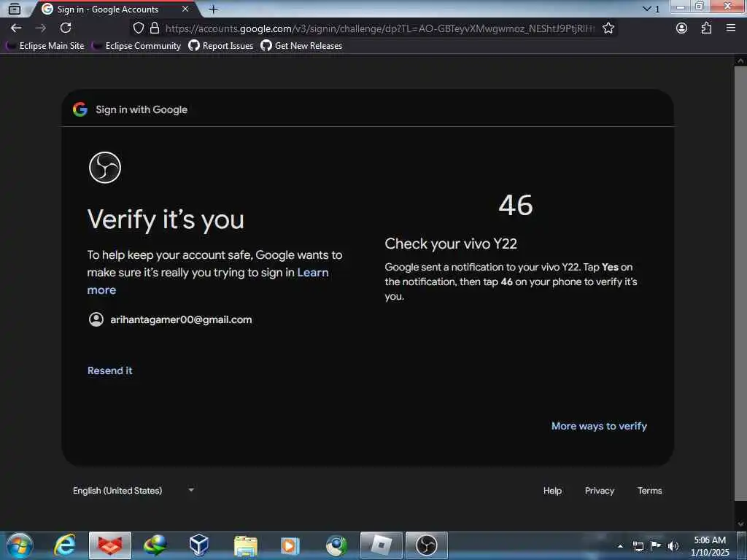This screenshot has height=560, width=747.
Task: Click the arihantagamer00@gmail.com address
Action: tap(181, 319)
